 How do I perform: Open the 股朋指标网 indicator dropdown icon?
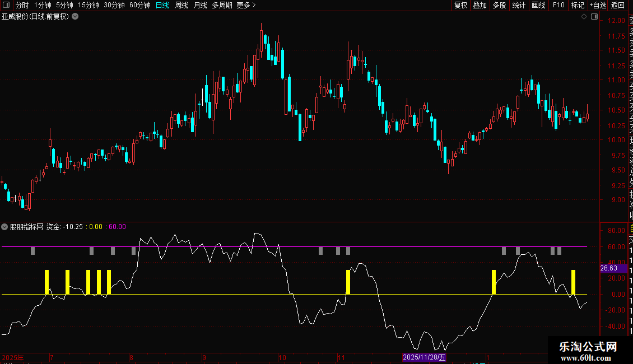click(x=4, y=227)
